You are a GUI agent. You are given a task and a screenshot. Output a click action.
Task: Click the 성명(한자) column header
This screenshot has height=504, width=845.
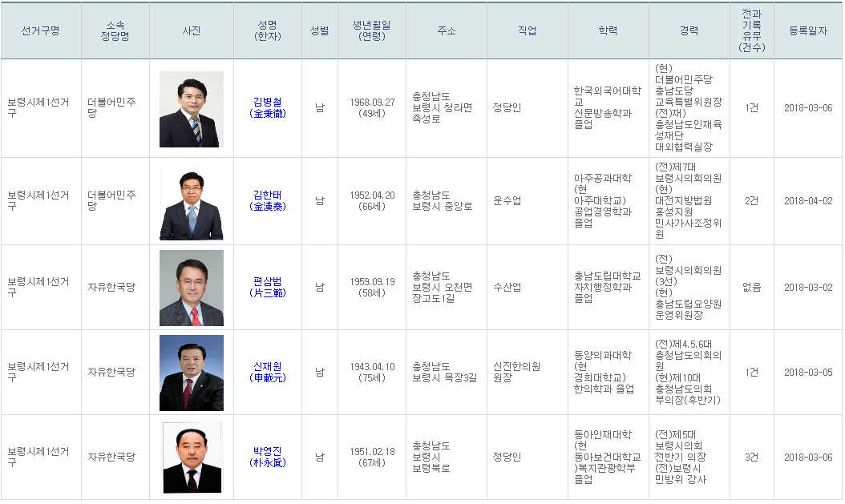pyautogui.click(x=267, y=30)
